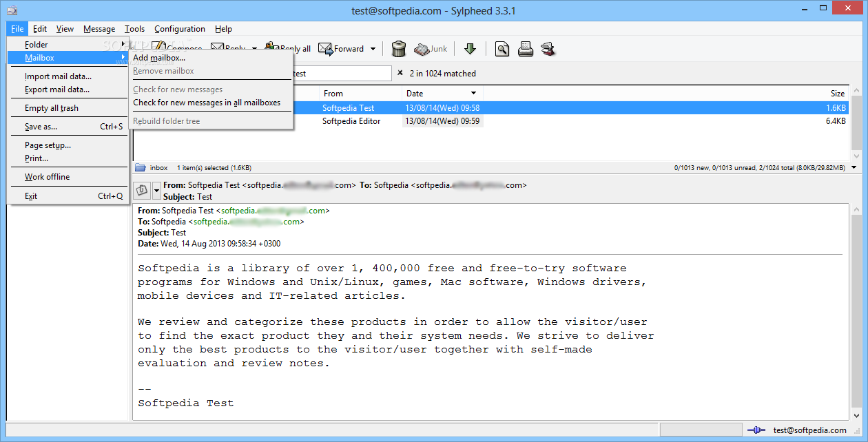Choose Exit in File menu

(68, 196)
